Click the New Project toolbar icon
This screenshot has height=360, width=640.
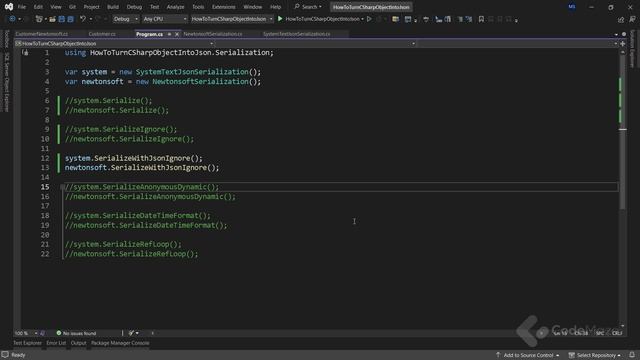click(39, 19)
